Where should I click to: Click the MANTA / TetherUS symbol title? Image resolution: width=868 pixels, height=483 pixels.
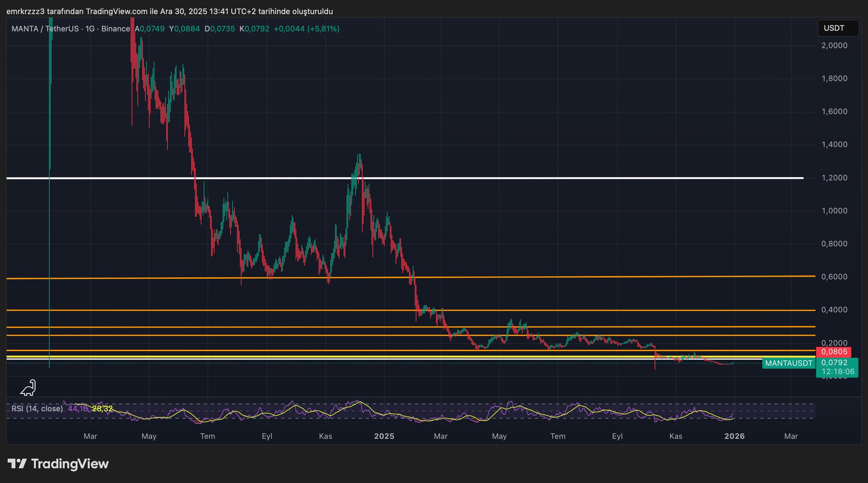click(x=45, y=29)
